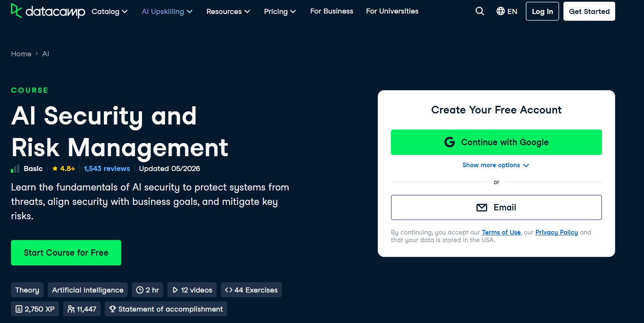Click the AI Security and Risk Management title
The image size is (644, 323).
(120, 132)
